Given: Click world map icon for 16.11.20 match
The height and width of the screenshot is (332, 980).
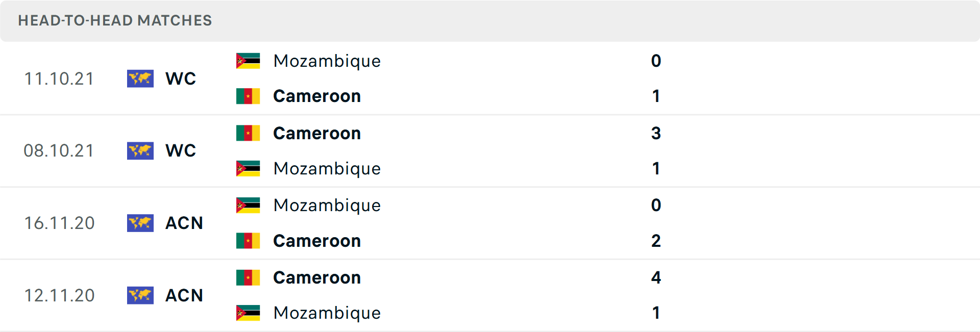Looking at the screenshot, I should (x=140, y=223).
